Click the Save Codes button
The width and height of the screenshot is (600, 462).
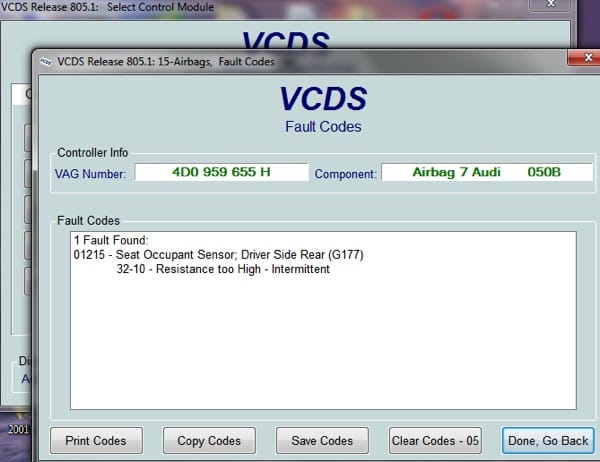click(322, 440)
